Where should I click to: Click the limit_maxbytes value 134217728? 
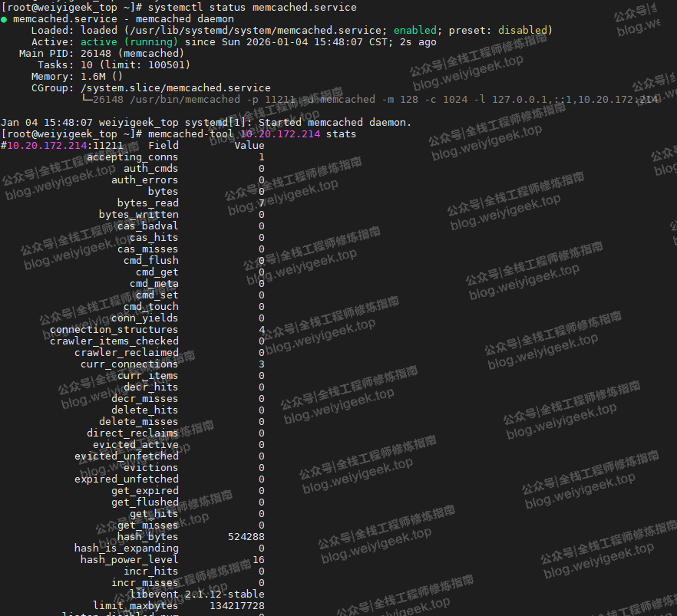click(237, 606)
